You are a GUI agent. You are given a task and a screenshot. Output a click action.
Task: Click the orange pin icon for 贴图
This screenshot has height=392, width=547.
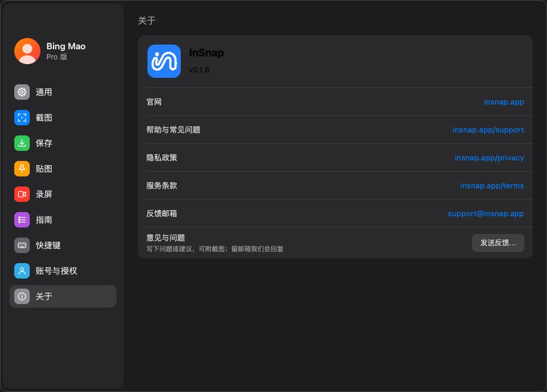pos(22,169)
